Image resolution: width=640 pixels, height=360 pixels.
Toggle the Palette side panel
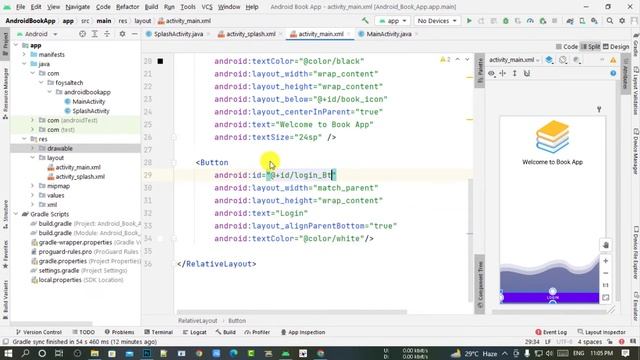pyautogui.click(x=480, y=70)
